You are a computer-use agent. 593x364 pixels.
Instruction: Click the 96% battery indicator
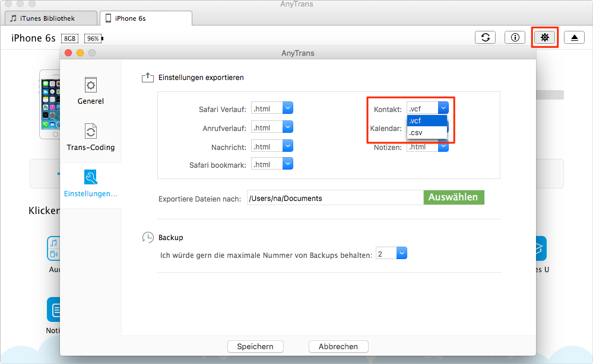coord(93,39)
